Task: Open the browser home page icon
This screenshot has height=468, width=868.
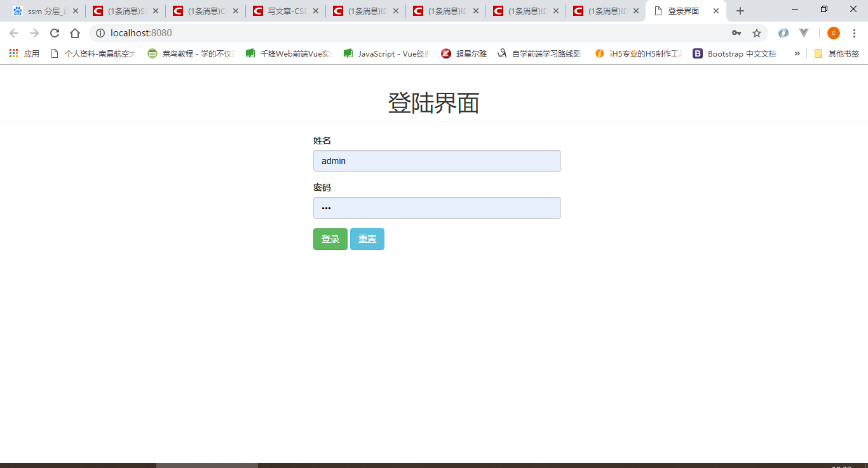Action: point(75,32)
